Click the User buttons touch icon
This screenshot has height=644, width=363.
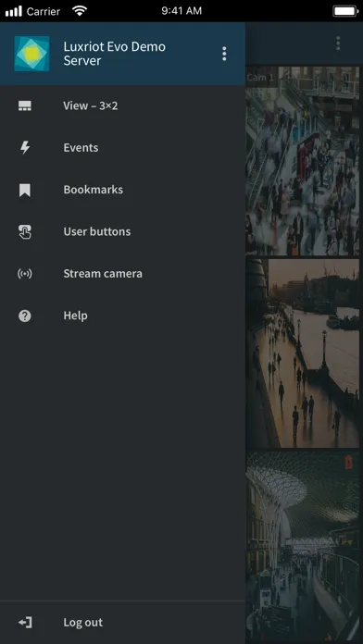pos(25,232)
